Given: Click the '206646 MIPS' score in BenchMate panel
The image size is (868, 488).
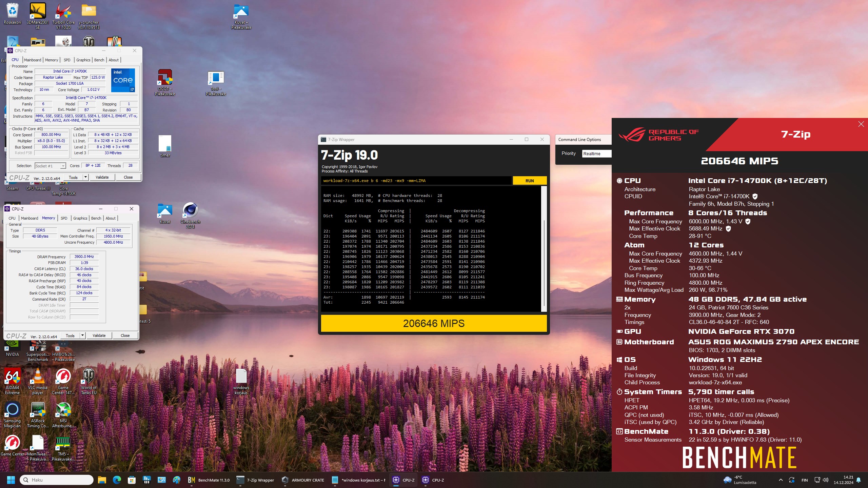Looking at the screenshot, I should (739, 161).
